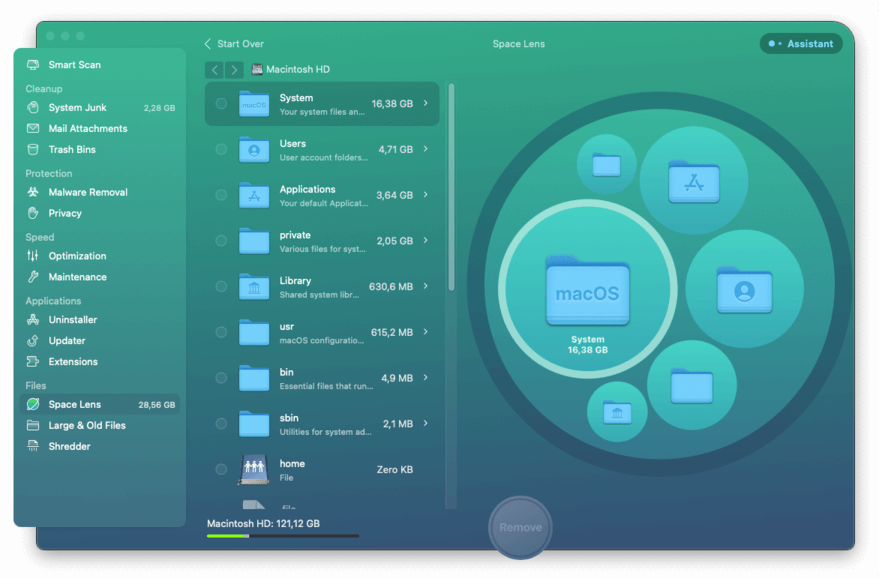
Task: Expand the Users folder chevron
Action: pyautogui.click(x=426, y=149)
